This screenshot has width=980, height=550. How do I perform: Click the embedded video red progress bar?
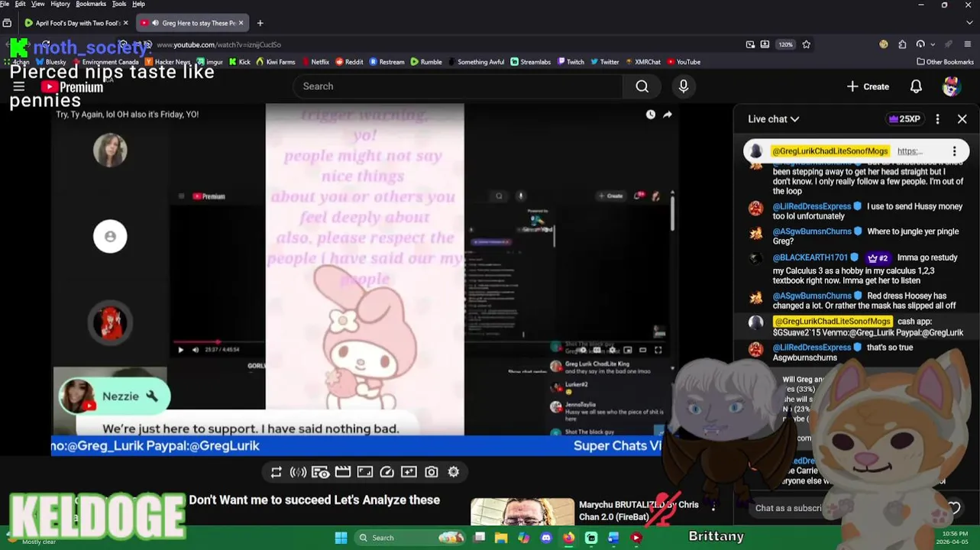[x=197, y=342]
